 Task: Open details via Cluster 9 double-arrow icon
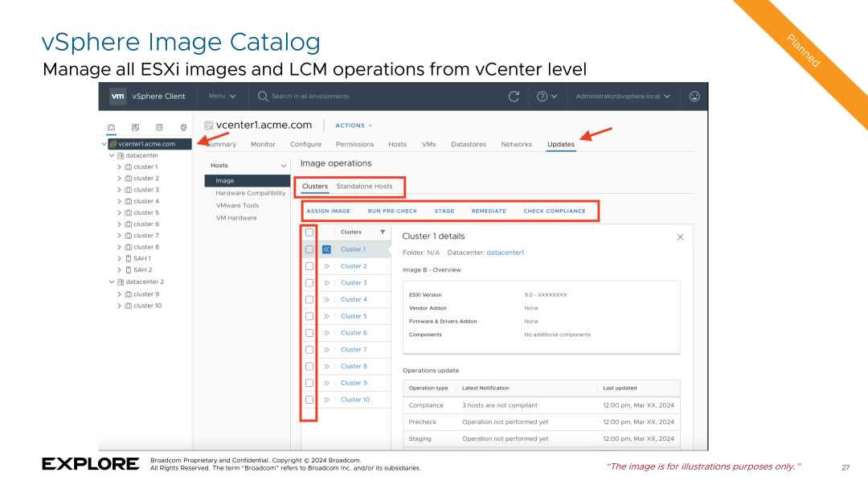point(326,383)
